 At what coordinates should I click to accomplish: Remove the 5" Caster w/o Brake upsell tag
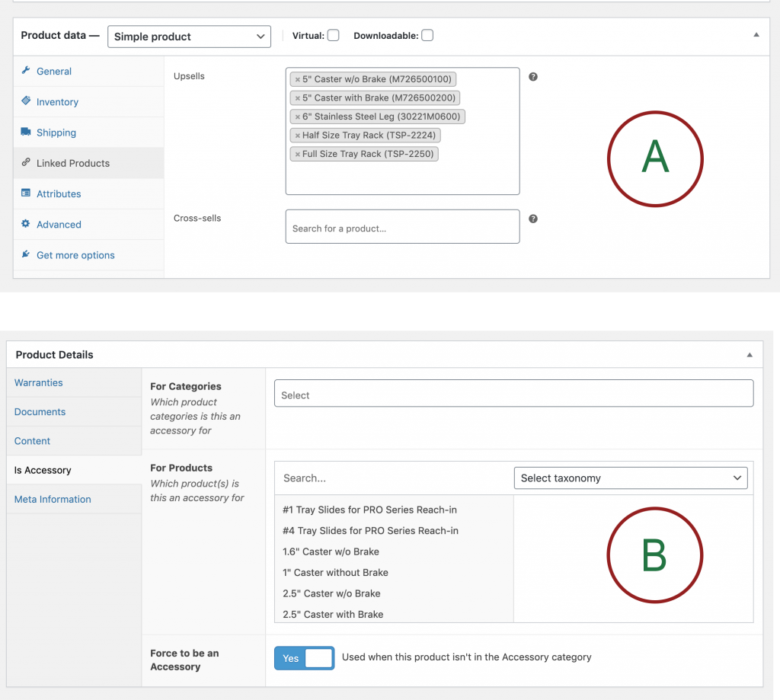click(298, 79)
